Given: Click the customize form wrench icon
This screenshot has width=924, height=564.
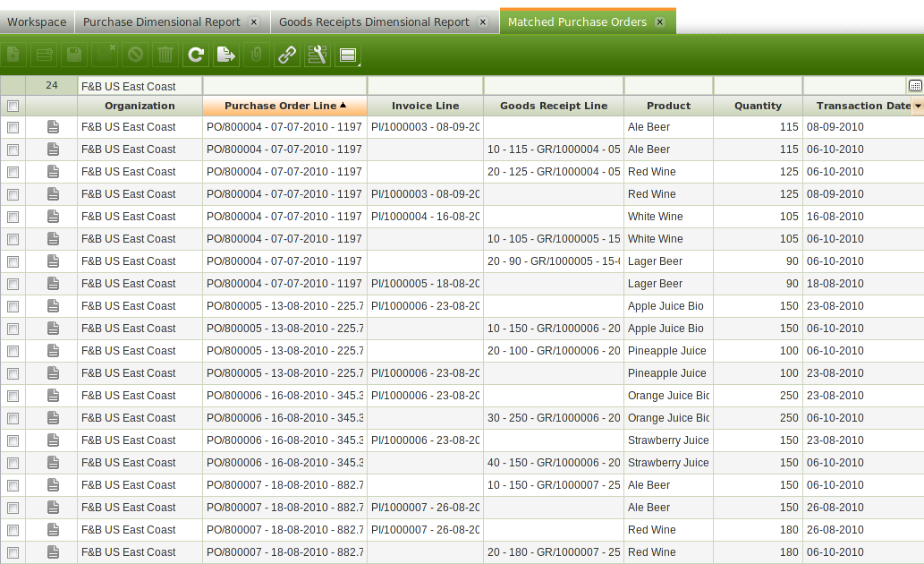Looking at the screenshot, I should [317, 56].
